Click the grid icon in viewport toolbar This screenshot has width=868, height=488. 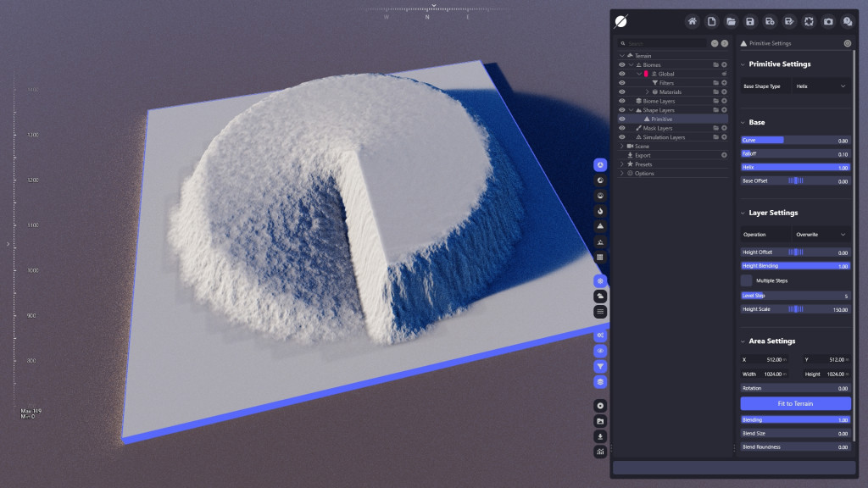pyautogui.click(x=600, y=258)
